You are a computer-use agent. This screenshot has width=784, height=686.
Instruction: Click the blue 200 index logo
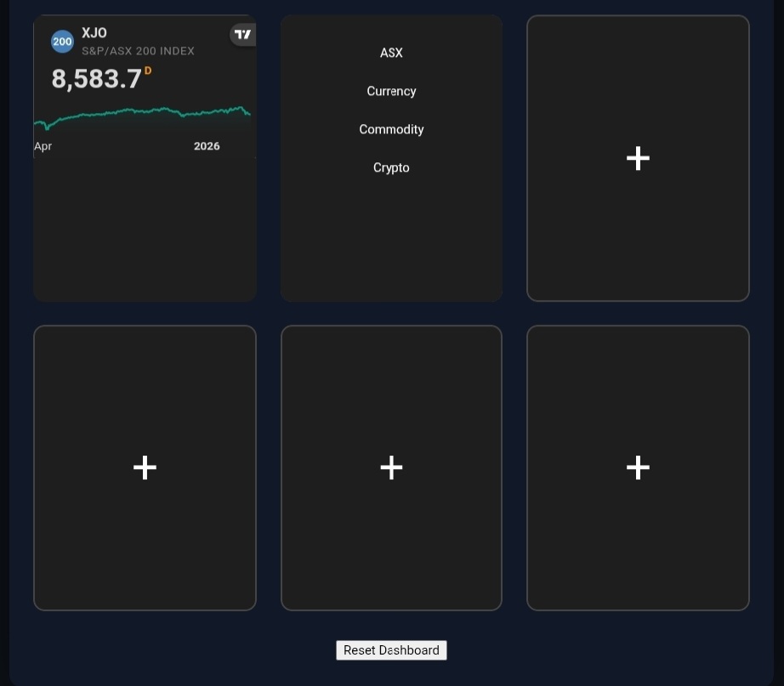62,42
